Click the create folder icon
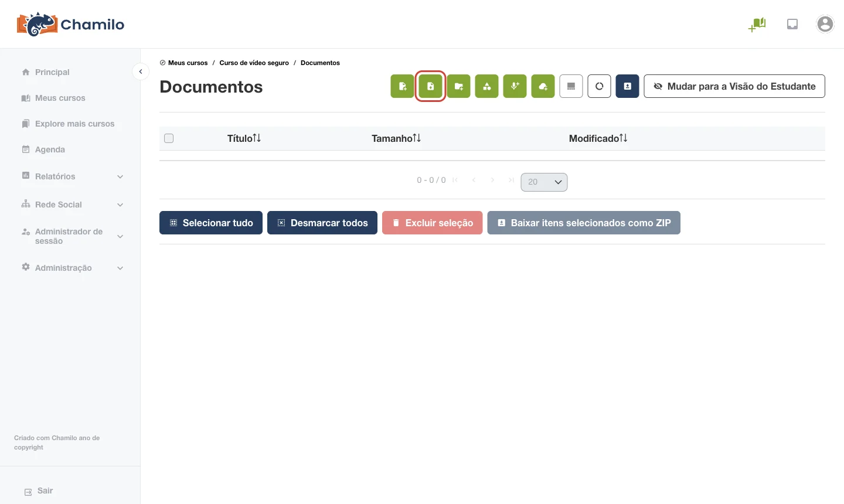 pos(459,86)
